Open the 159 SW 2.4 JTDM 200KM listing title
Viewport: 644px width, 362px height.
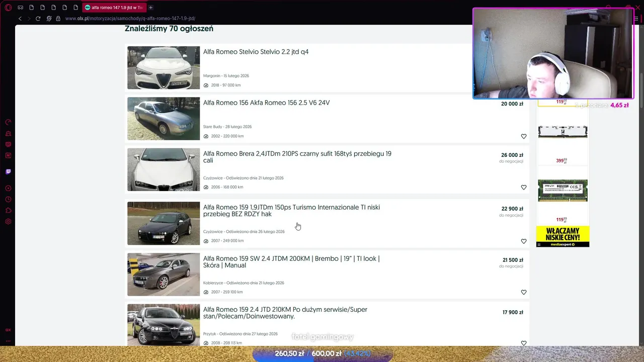291,262
